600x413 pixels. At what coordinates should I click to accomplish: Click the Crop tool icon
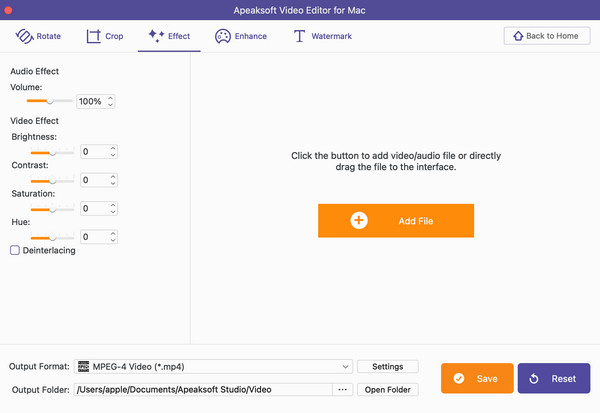coord(93,36)
